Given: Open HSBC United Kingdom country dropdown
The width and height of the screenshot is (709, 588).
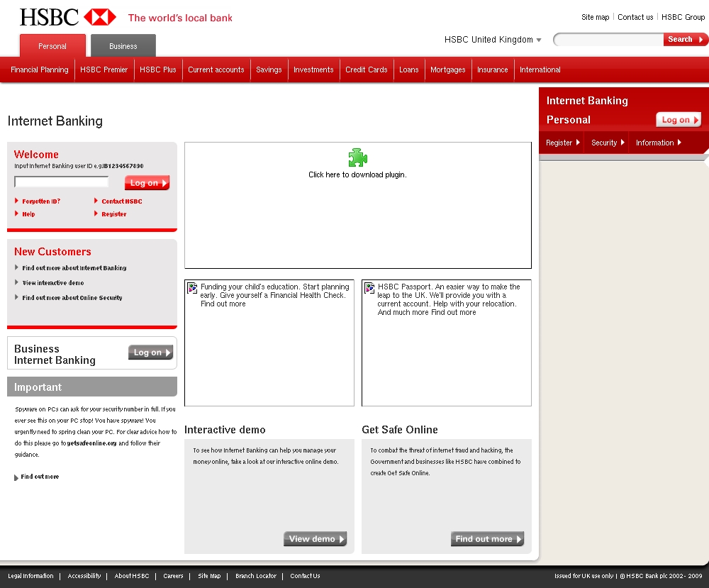Looking at the screenshot, I should click(x=493, y=40).
